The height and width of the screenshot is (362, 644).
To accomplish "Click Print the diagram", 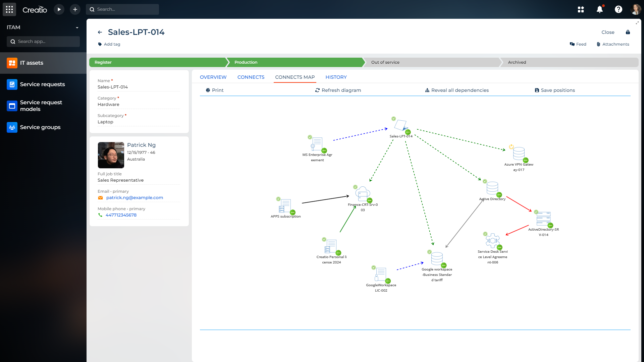I will click(215, 90).
